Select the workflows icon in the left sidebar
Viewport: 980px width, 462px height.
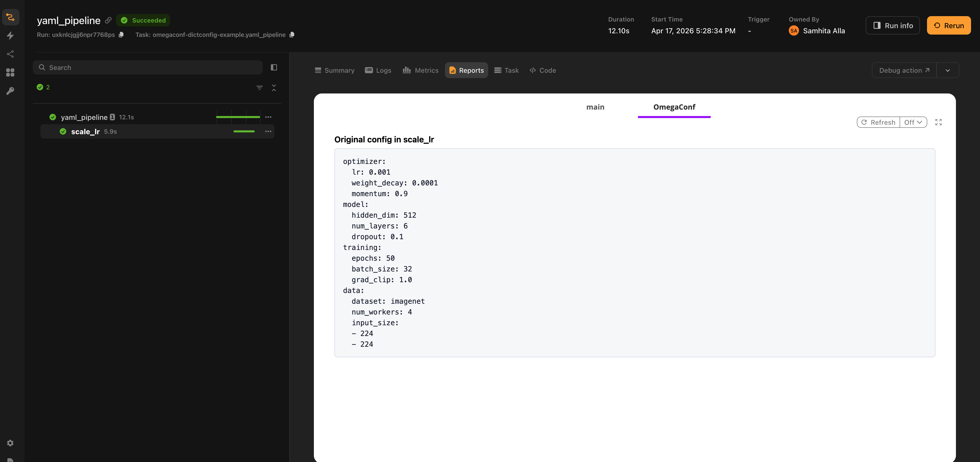(10, 17)
